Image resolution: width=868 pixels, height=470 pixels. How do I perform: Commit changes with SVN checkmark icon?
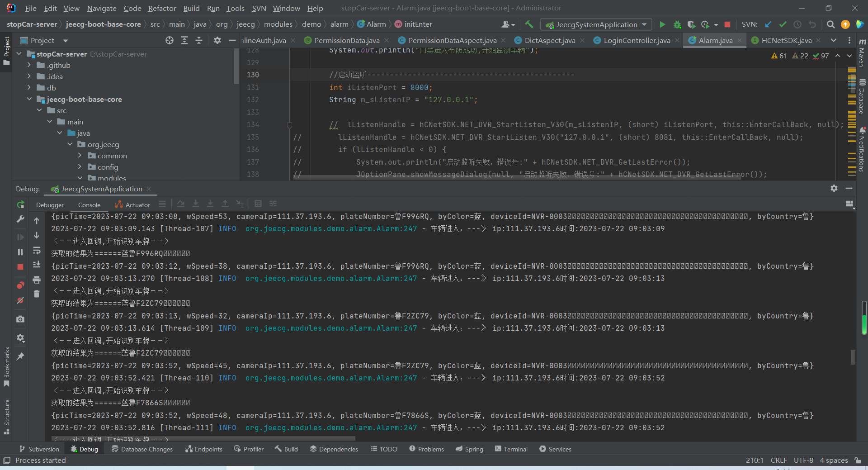click(783, 24)
